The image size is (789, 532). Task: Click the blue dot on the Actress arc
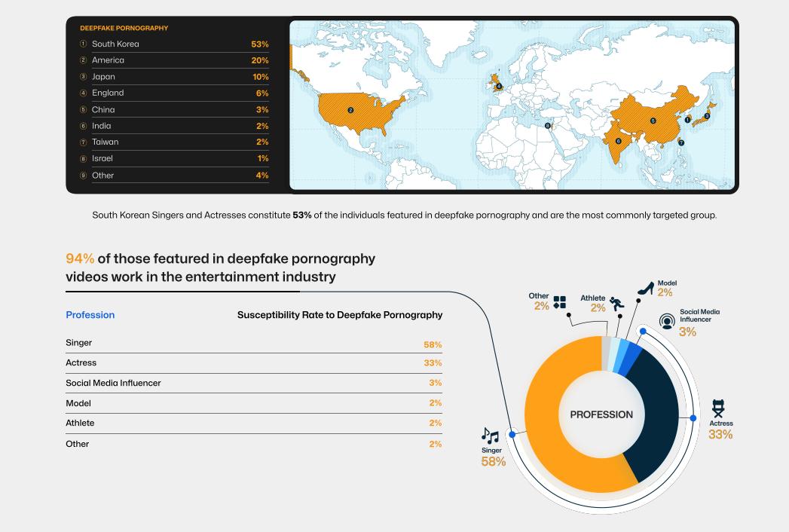click(693, 418)
